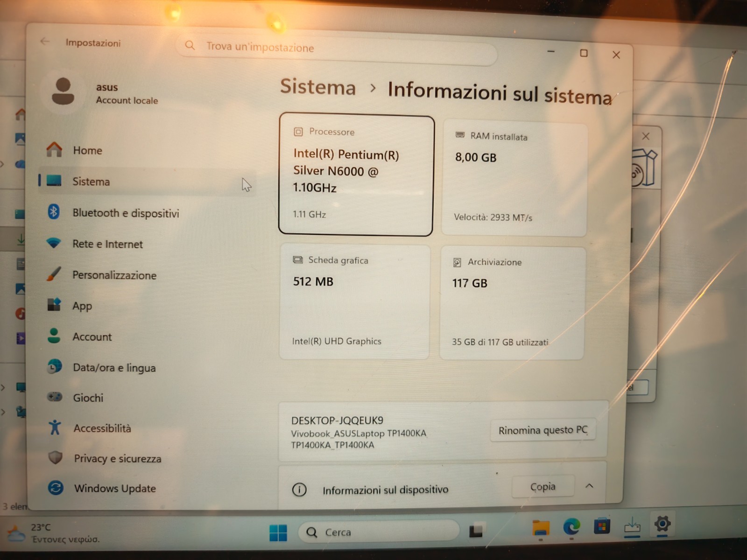Open Privacy e sicurezza settings
The height and width of the screenshot is (560, 747).
coord(147,458)
